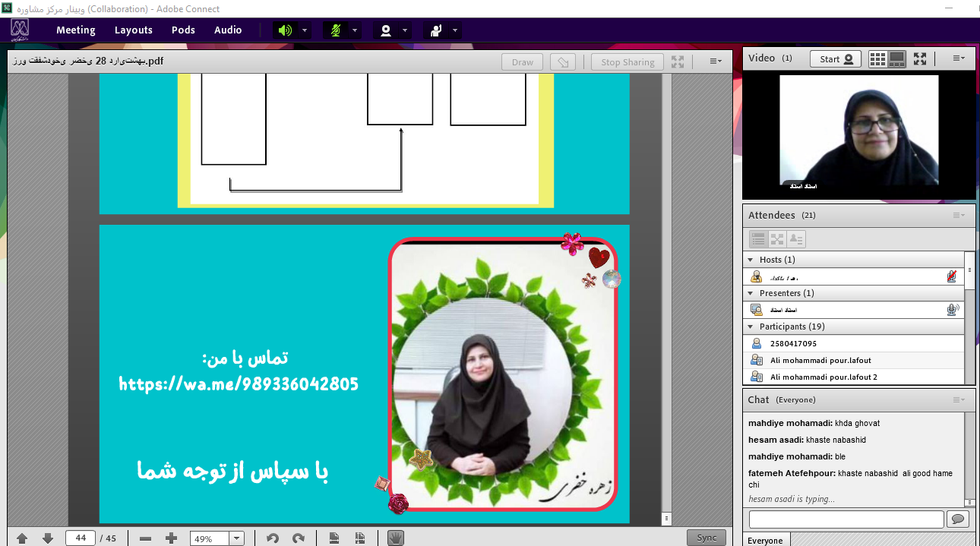Screen dimensions: 980x546
Task: Make the Video pod full screen
Action: click(x=920, y=58)
